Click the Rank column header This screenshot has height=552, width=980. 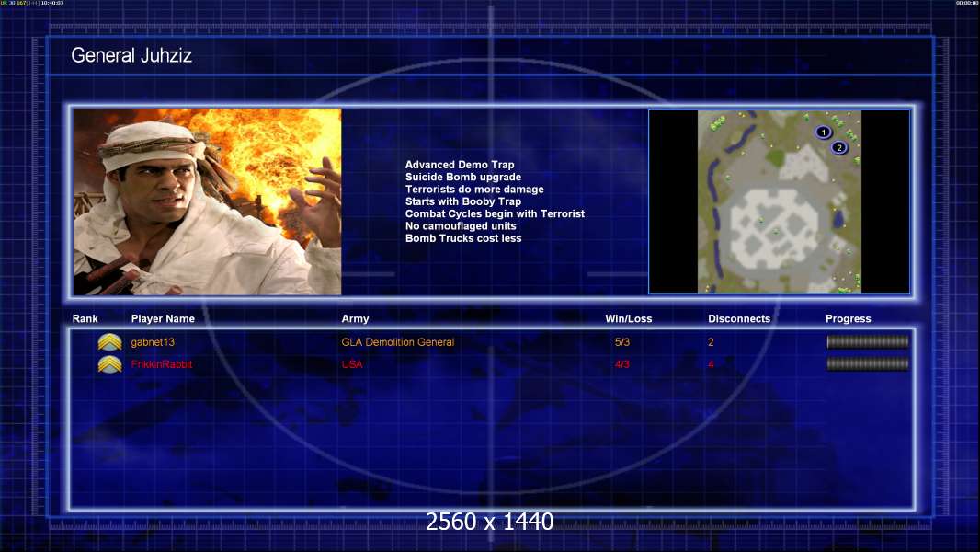tap(85, 319)
